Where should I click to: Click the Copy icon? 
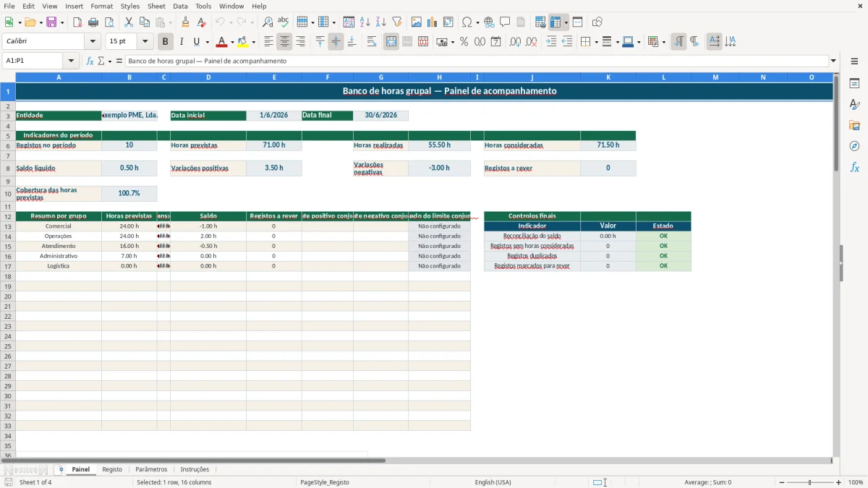[145, 22]
